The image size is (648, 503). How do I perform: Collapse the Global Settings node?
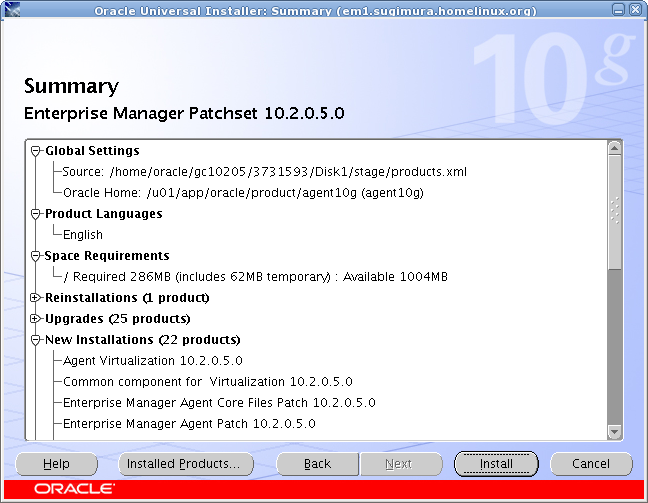click(36, 151)
